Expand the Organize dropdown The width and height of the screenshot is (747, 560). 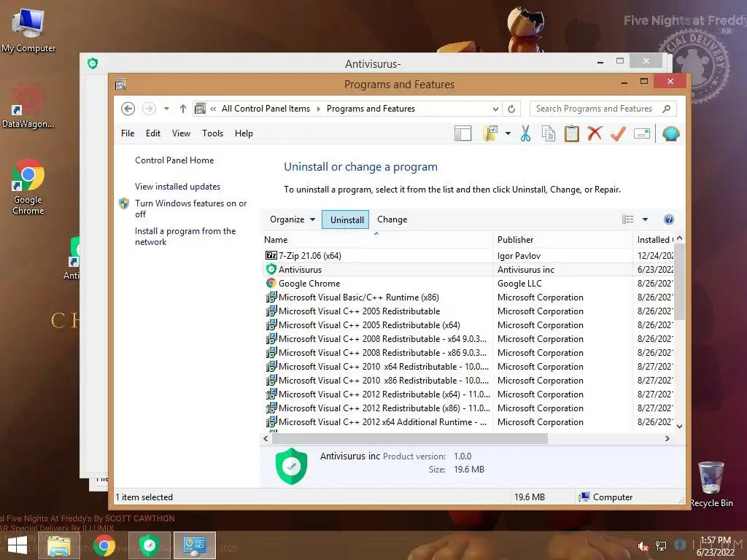tap(293, 219)
